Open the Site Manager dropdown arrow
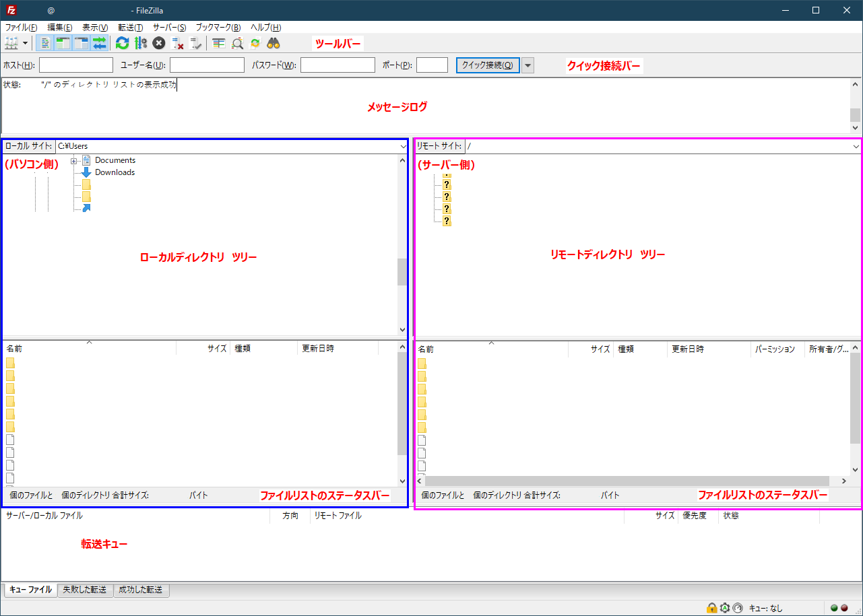The width and height of the screenshot is (863, 616). click(x=26, y=43)
